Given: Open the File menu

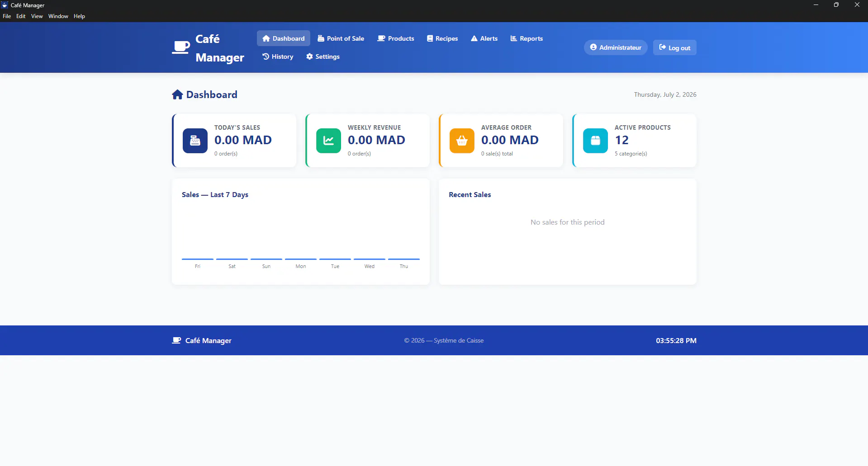Looking at the screenshot, I should tap(7, 16).
